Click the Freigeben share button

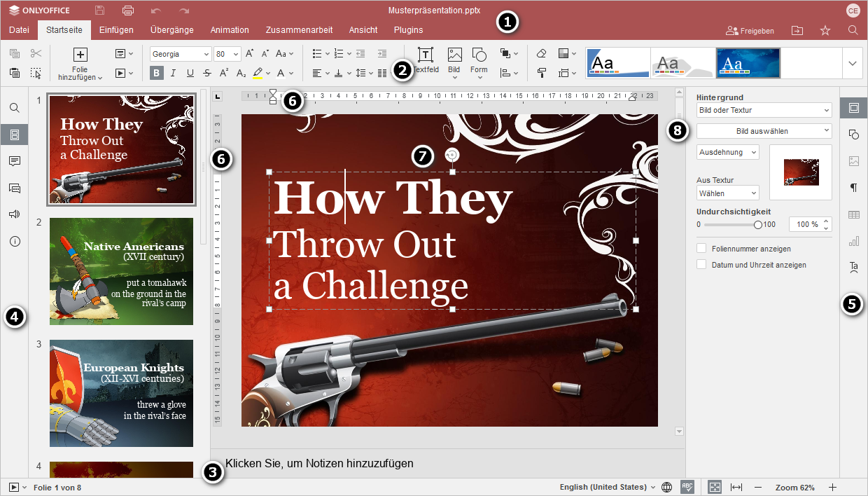(750, 31)
